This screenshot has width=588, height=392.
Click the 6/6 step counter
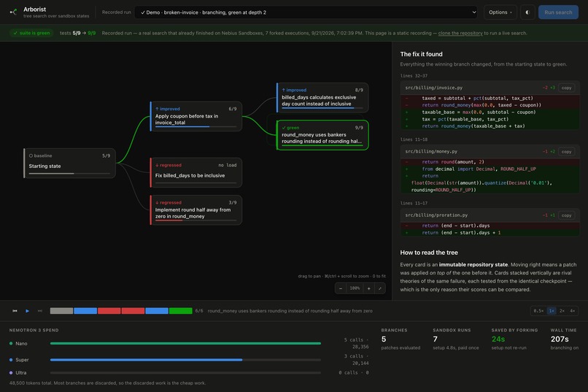click(x=199, y=311)
